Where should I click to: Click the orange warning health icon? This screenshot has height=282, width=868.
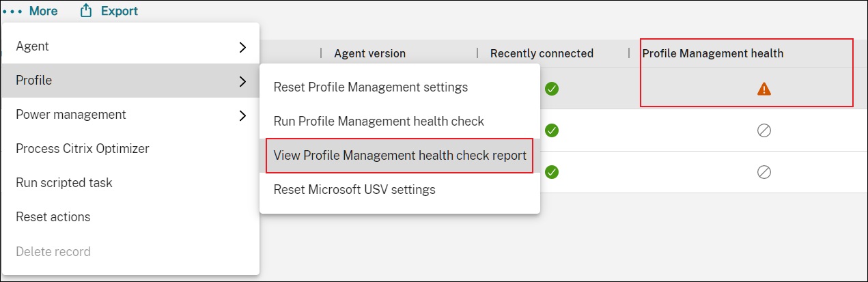coord(764,89)
